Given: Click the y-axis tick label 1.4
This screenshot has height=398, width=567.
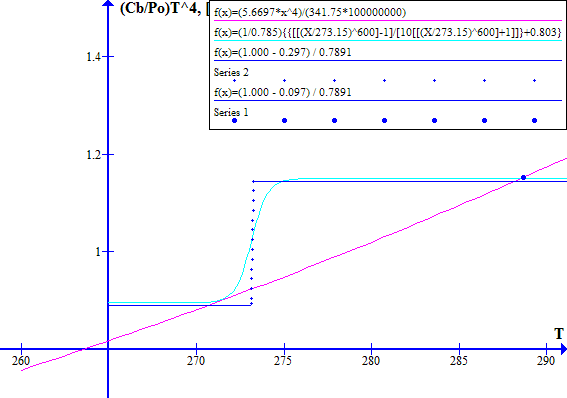Looking at the screenshot, I should tap(93, 57).
